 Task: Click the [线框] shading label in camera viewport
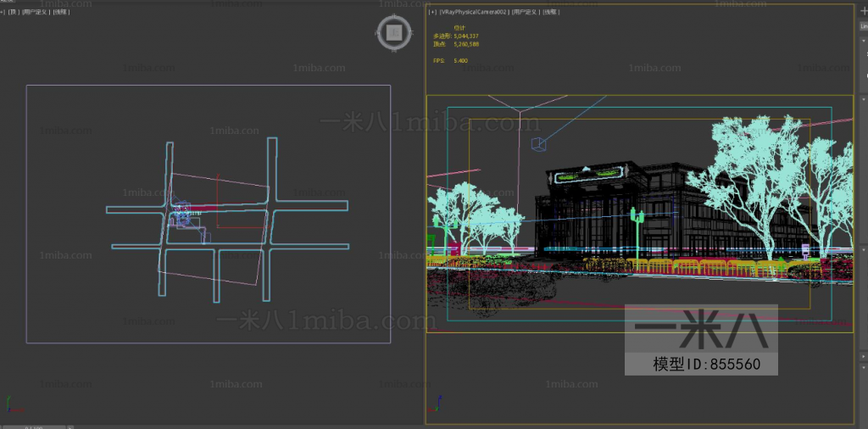coord(551,13)
